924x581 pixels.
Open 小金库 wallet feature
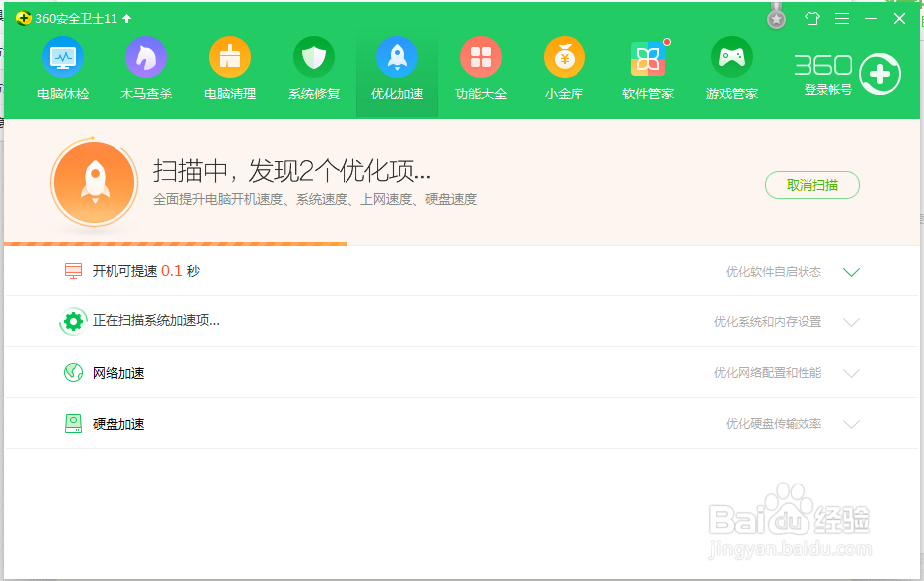pos(565,67)
